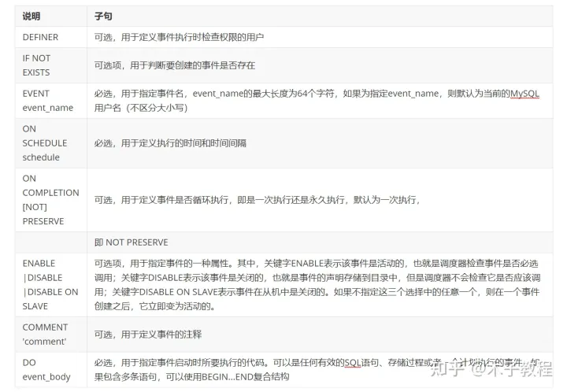This screenshot has width=567, height=392.
Task: Select the 'ON SCHEDULE schedule' cell
Action: 50,143
